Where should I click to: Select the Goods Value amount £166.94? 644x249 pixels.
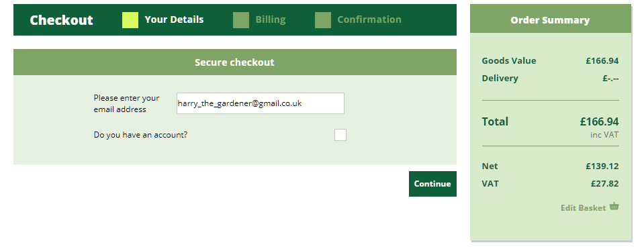point(602,60)
